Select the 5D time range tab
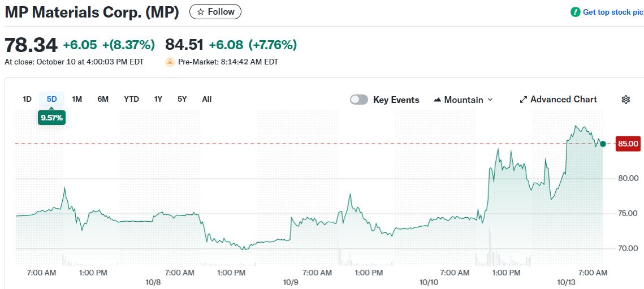Image resolution: width=644 pixels, height=289 pixels. 52,99
